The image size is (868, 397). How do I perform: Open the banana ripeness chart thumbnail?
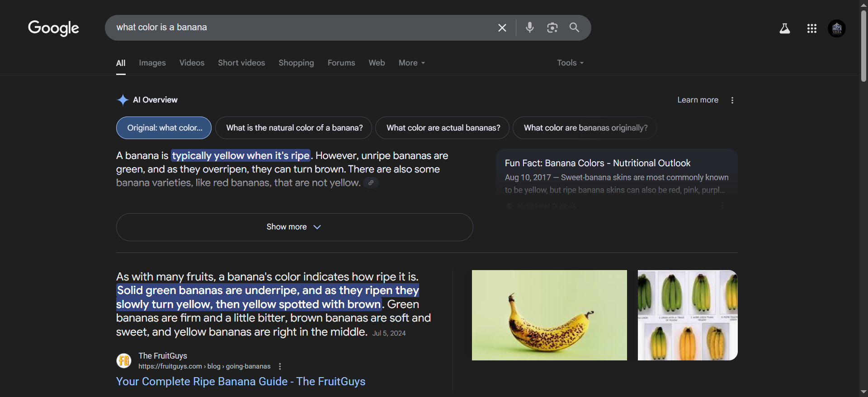pyautogui.click(x=688, y=315)
